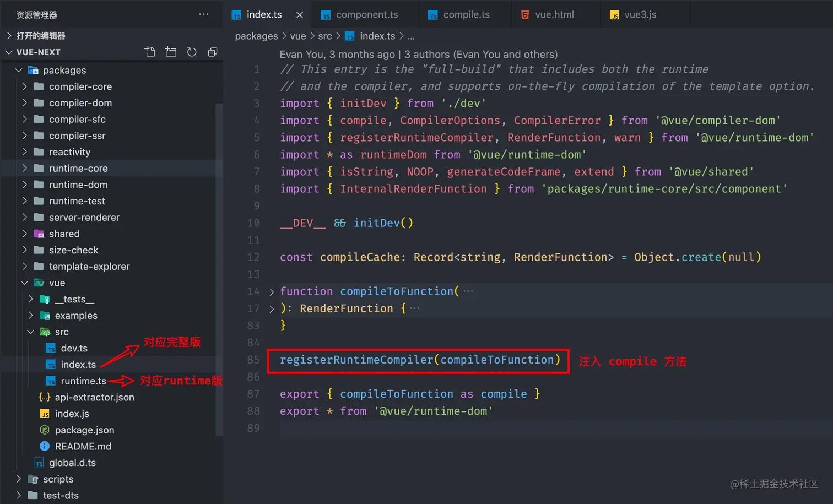Expand the server-renderer folder

click(x=25, y=218)
